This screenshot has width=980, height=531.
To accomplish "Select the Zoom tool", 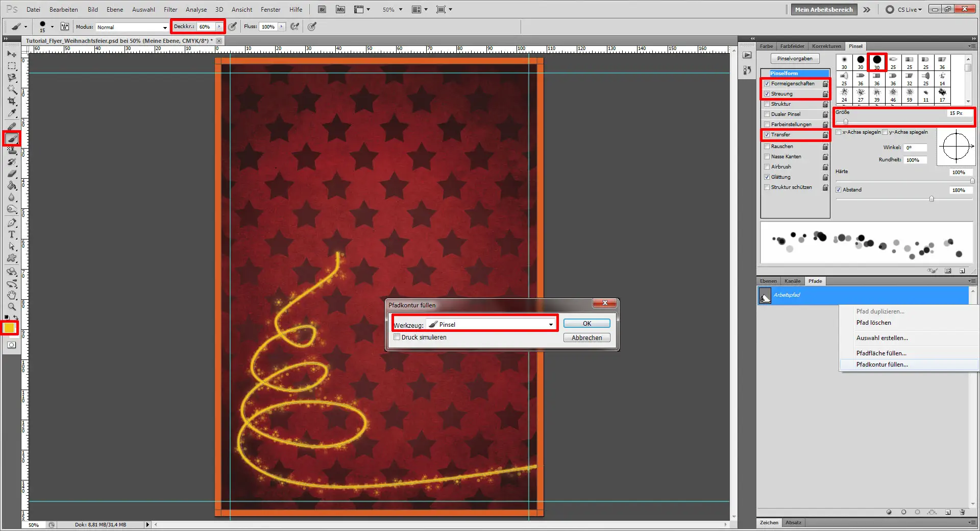I will [12, 307].
